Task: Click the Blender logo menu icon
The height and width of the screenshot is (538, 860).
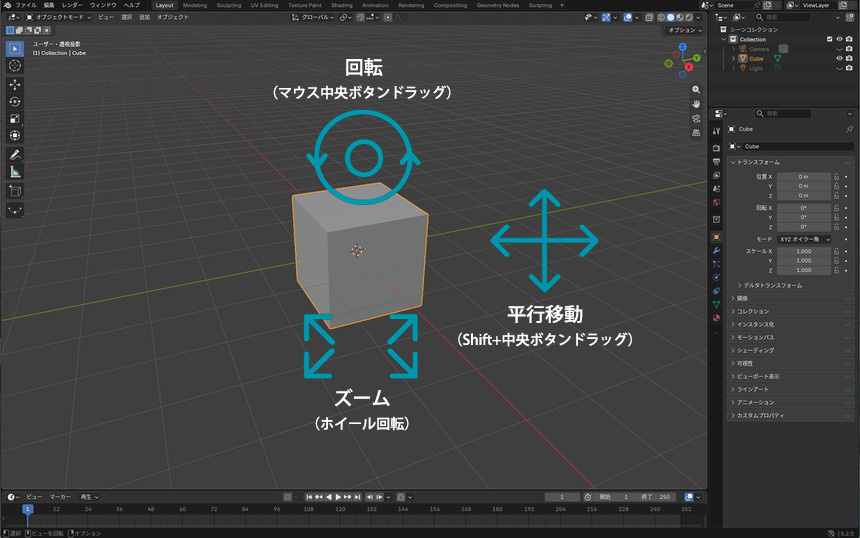Action: click(x=7, y=5)
